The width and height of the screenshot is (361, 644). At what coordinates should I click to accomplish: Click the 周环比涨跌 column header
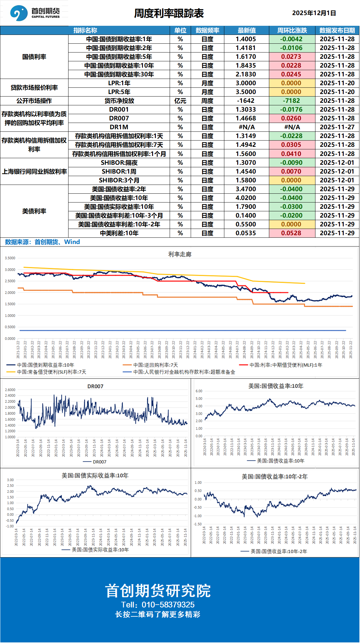[x=292, y=31]
